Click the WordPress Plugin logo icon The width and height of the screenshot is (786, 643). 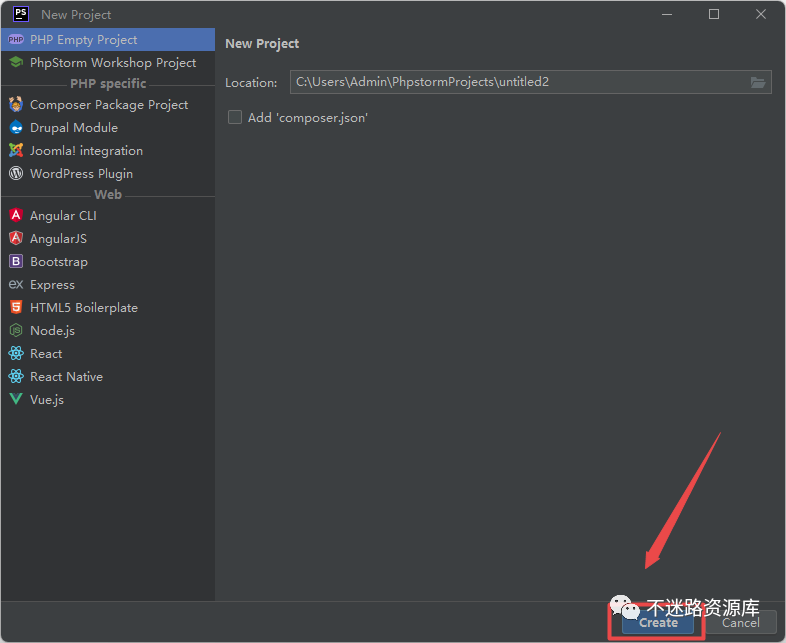pyautogui.click(x=16, y=173)
